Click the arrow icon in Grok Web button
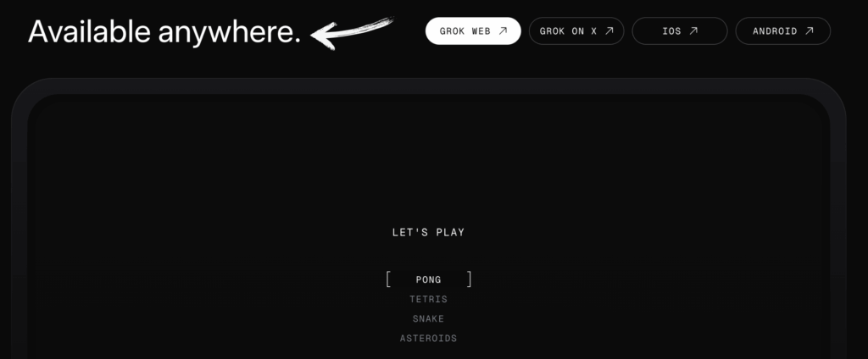 click(x=503, y=31)
